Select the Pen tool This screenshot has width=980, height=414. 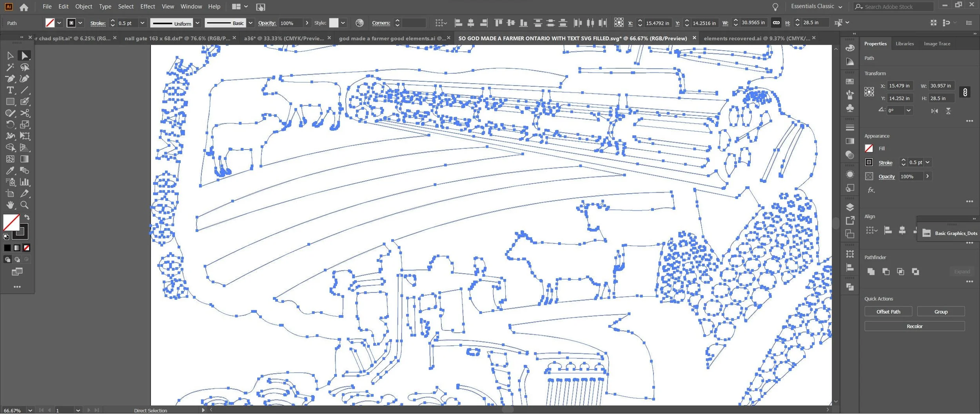pos(10,79)
